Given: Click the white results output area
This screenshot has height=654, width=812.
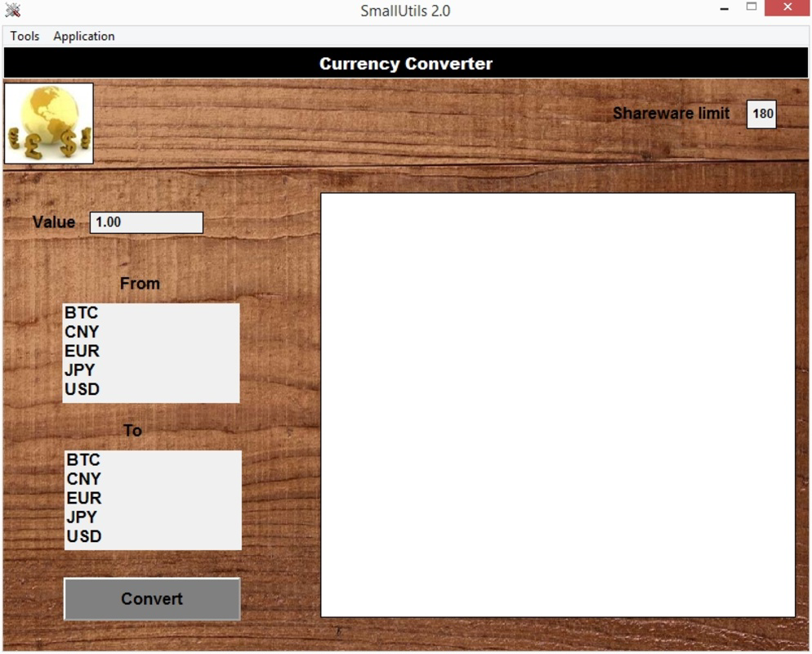Looking at the screenshot, I should [558, 405].
